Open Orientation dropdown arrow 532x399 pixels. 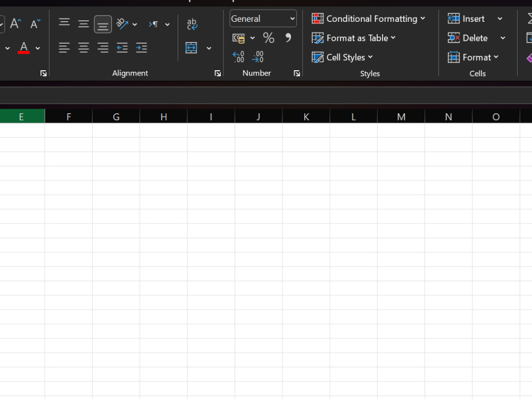click(135, 24)
